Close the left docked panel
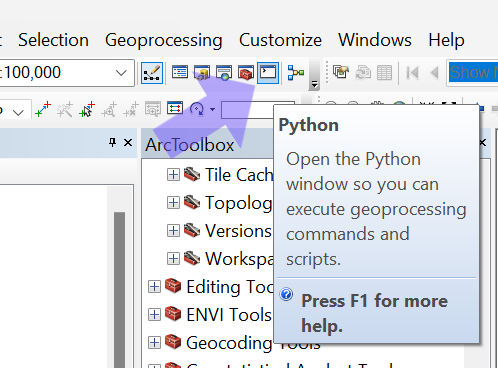The image size is (498, 368). click(128, 143)
